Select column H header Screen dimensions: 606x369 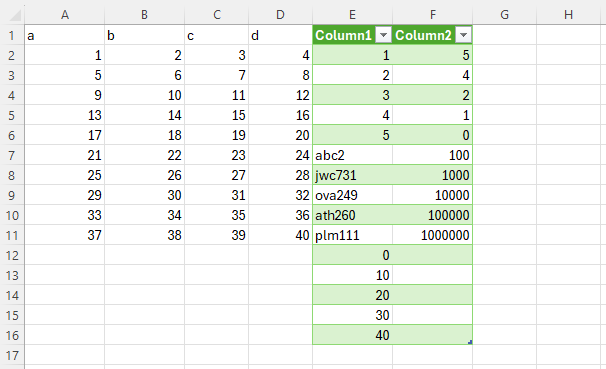click(568, 15)
